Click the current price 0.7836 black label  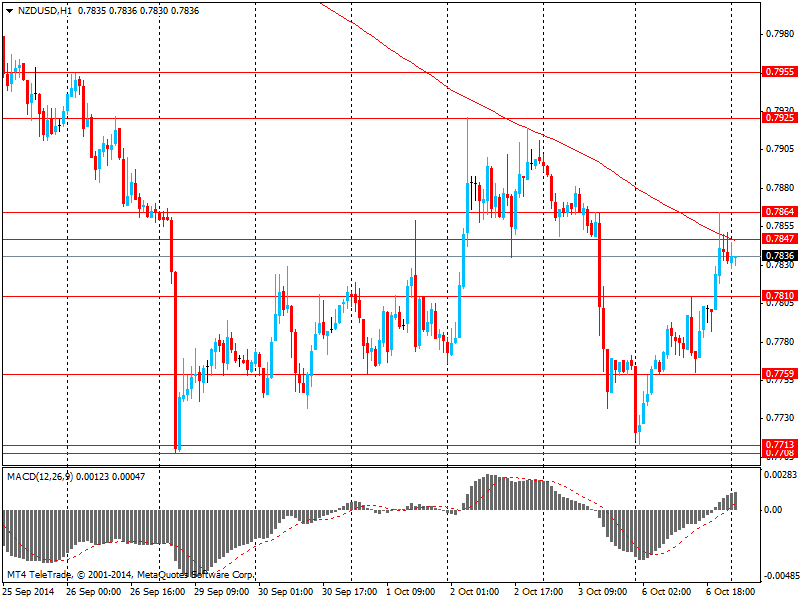pos(780,256)
